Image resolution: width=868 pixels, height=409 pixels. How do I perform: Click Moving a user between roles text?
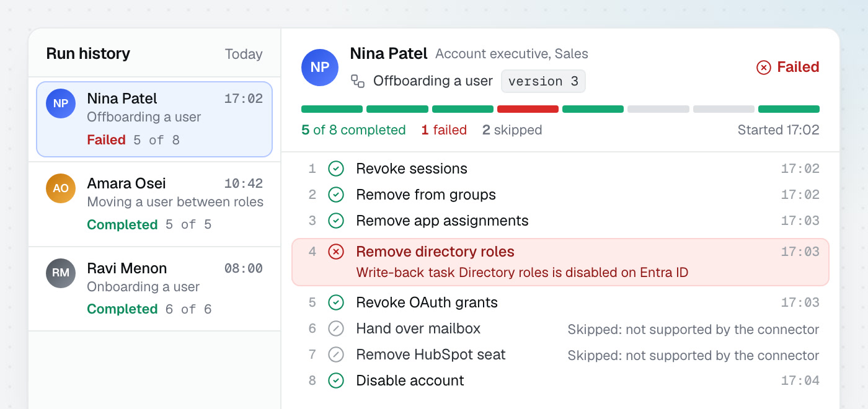coord(175,202)
